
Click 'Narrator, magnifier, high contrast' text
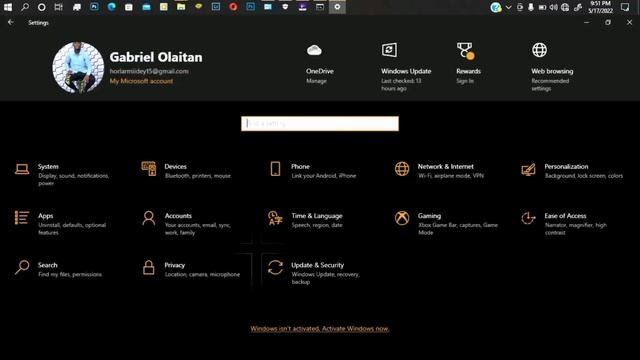click(576, 229)
